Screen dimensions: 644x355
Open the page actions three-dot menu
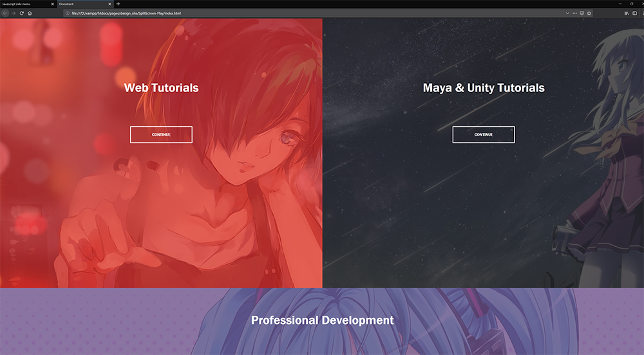574,13
